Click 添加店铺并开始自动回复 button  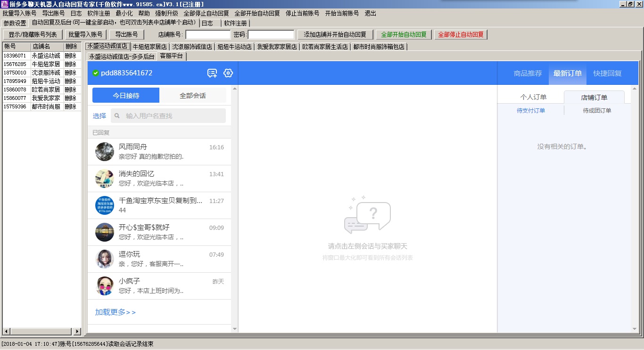(x=335, y=34)
